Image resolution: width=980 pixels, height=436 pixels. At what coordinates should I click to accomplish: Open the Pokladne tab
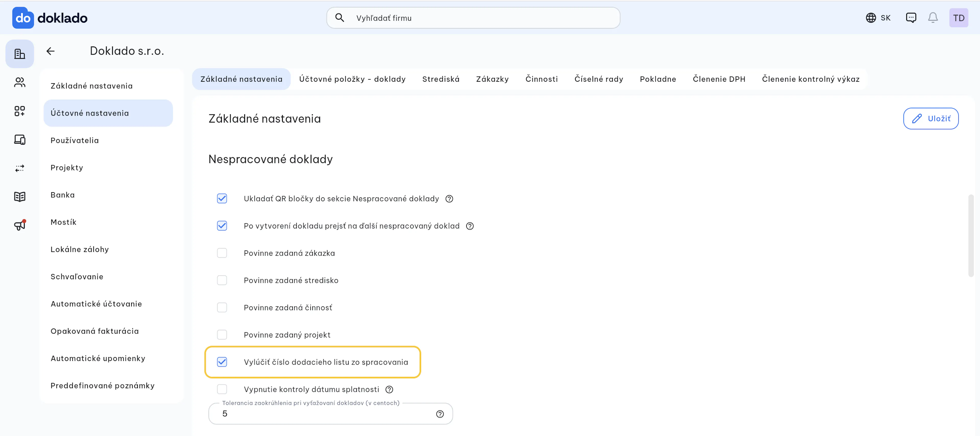(x=658, y=79)
